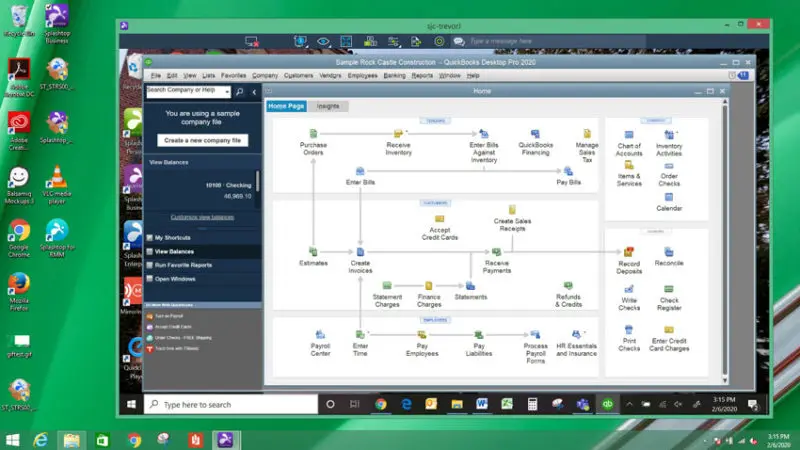Screen dimensions: 800x450
Task: Open the Banking menu
Action: (394, 76)
